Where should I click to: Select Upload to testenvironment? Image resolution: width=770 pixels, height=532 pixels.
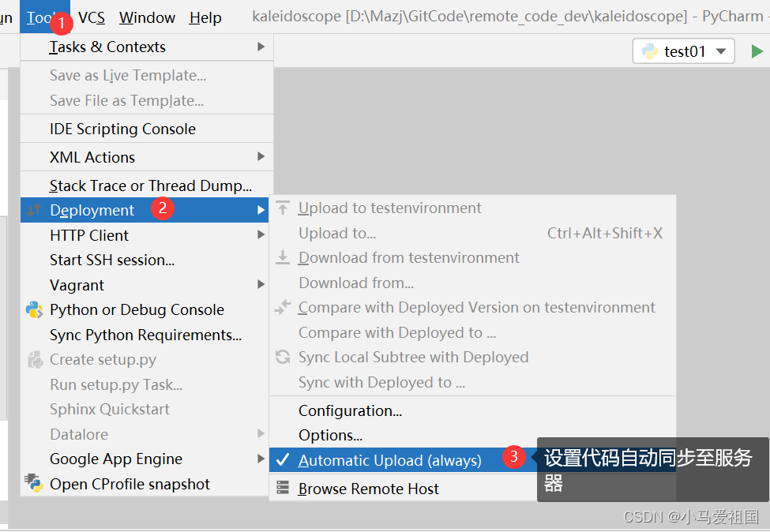(x=472, y=208)
